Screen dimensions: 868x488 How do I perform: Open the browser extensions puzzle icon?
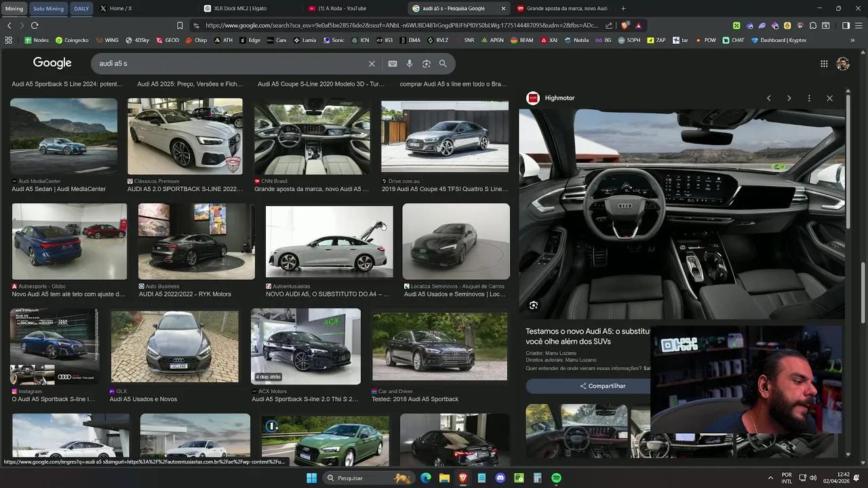point(813,26)
